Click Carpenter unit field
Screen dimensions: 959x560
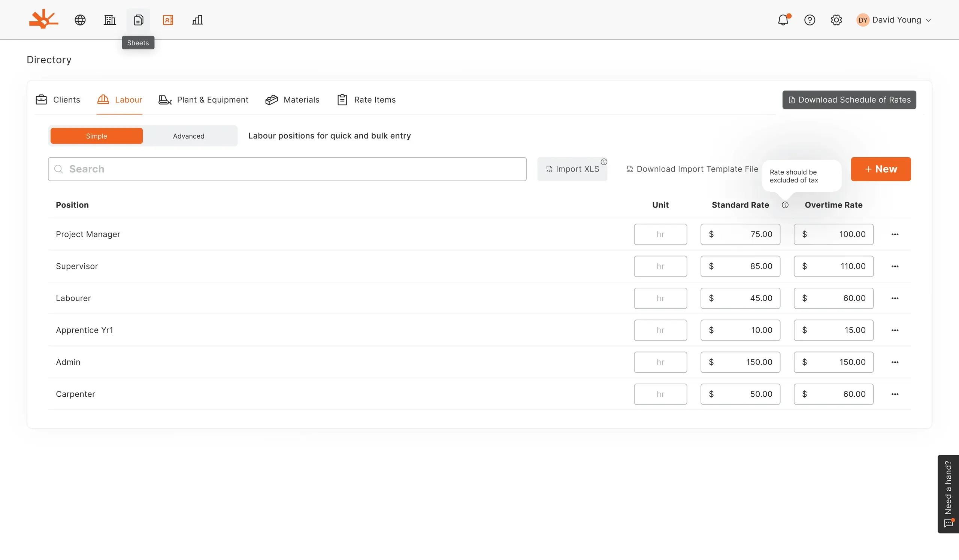click(x=660, y=394)
